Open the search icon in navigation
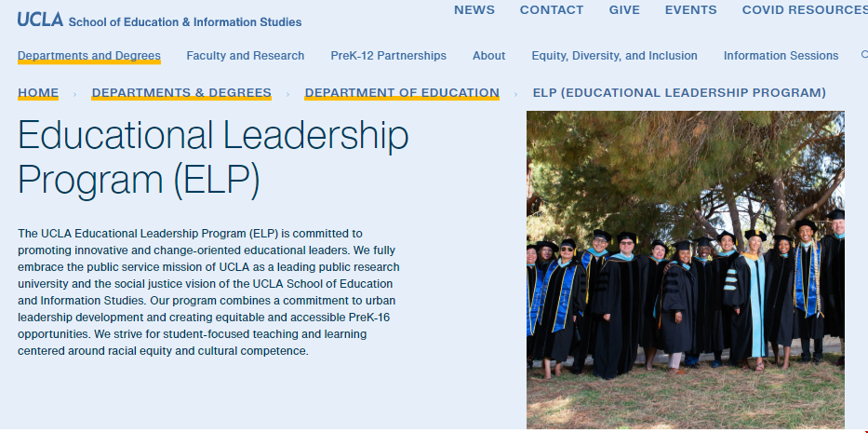Screen dimensions: 868x433 click(x=864, y=55)
